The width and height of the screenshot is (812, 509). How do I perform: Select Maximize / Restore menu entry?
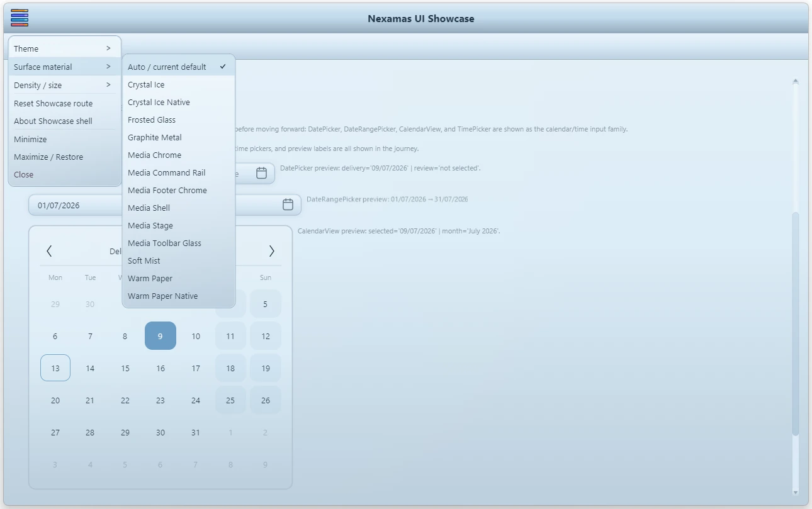click(65, 157)
